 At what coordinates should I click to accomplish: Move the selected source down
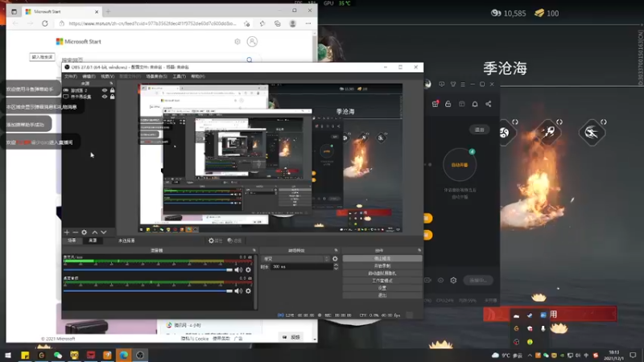pyautogui.click(x=104, y=232)
